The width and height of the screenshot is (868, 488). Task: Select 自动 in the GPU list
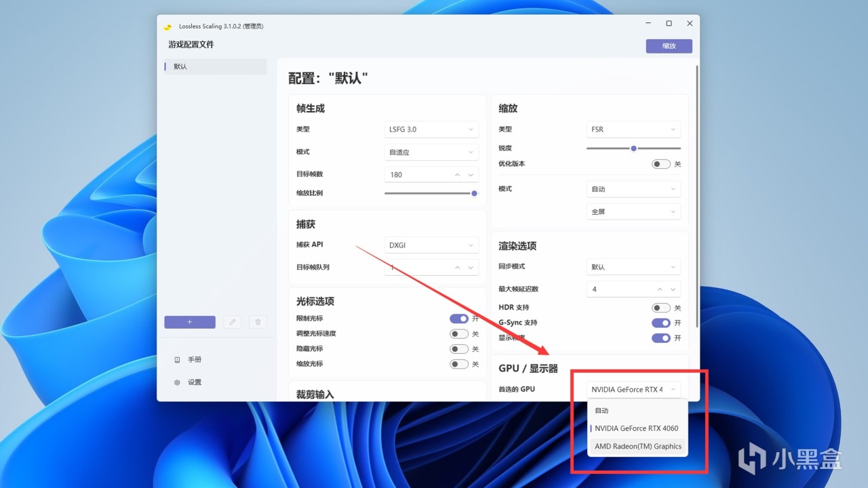point(637,411)
